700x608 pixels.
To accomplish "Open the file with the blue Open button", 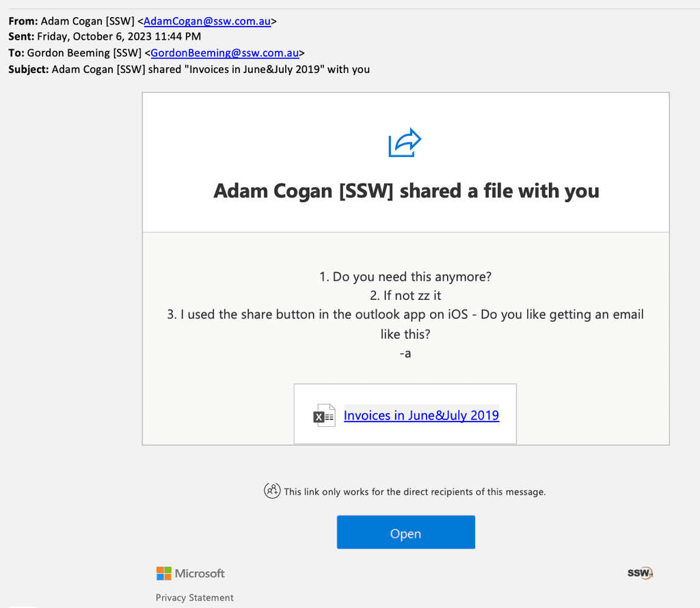I will [405, 533].
